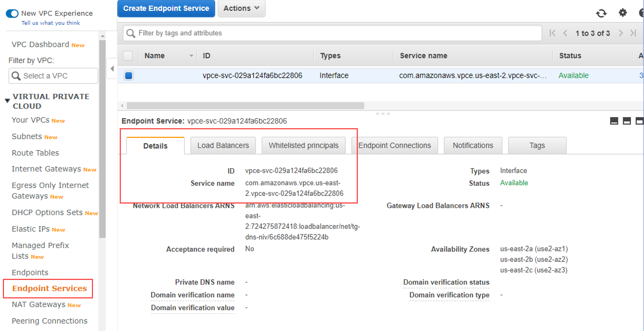Open the Name column sort dropdown arrow
Screen dimensions: 644x331
click(x=191, y=56)
